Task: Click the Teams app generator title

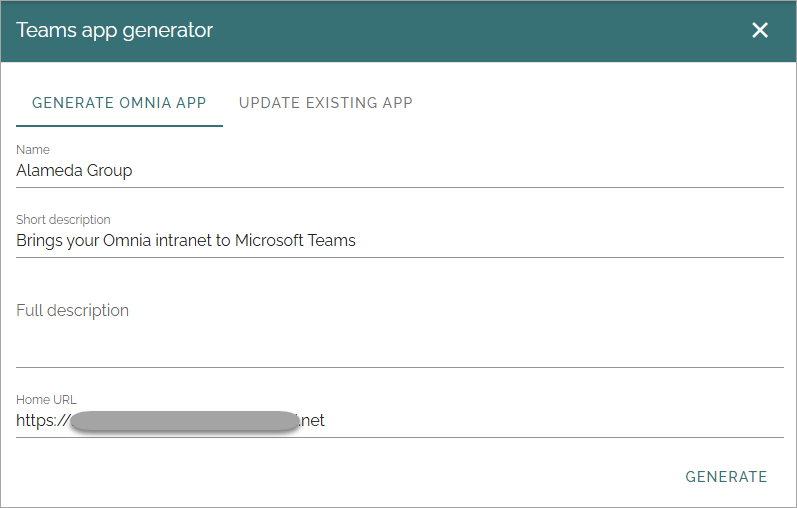Action: 114,30
